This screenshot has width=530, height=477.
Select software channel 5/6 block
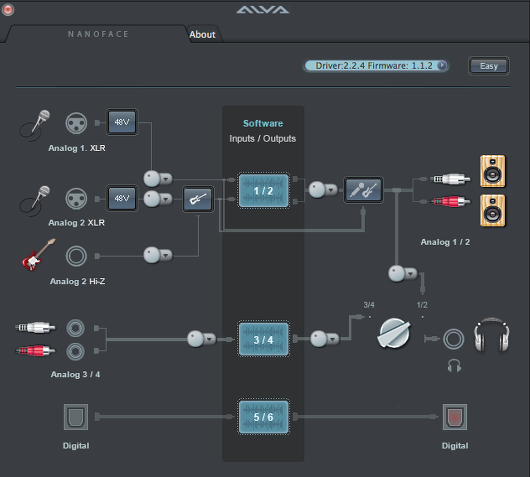click(x=264, y=416)
